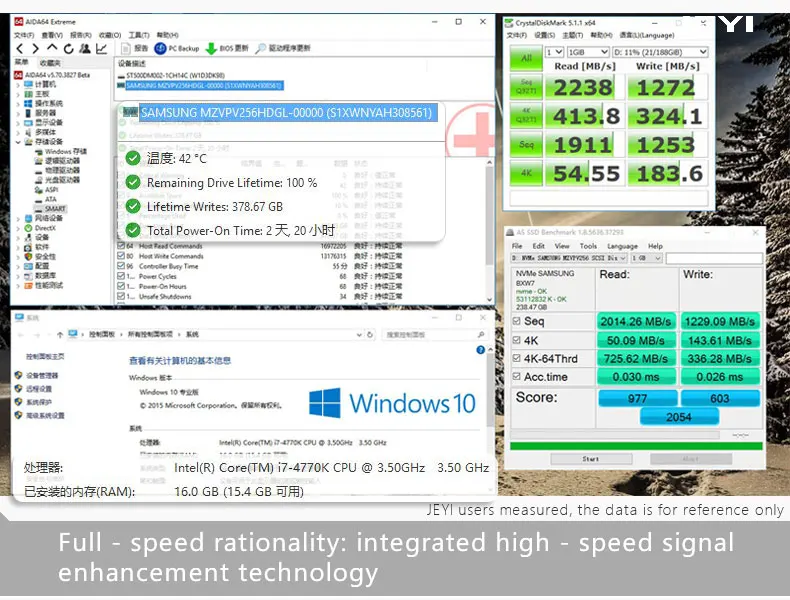790x600 pixels.
Task: Select the ST500DM002-1CH14C drive entry
Action: click(x=171, y=76)
